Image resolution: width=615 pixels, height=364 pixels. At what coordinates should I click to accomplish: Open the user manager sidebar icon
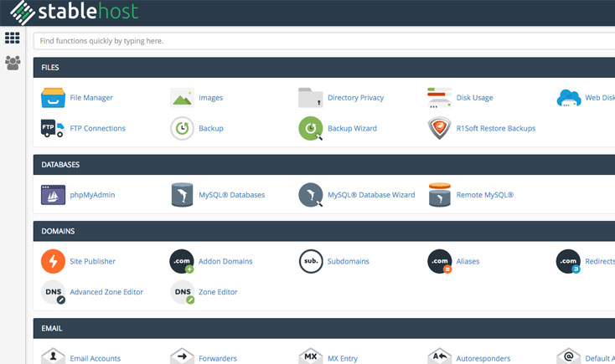[x=13, y=63]
